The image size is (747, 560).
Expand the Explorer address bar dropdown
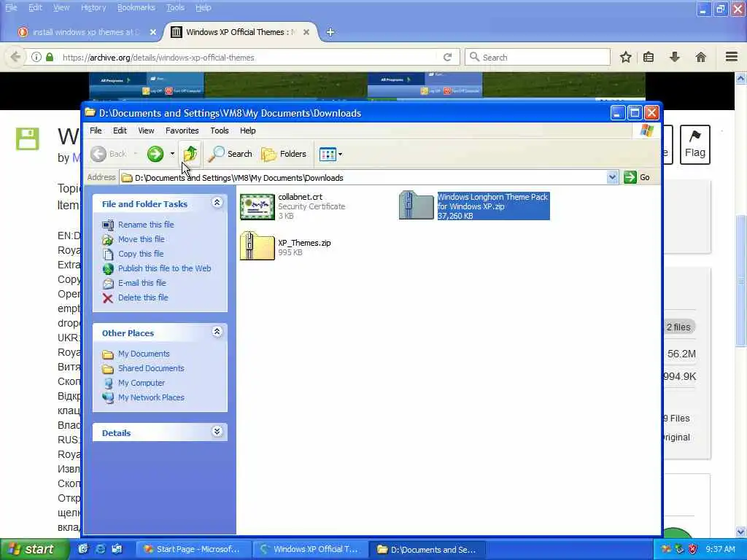tap(612, 177)
